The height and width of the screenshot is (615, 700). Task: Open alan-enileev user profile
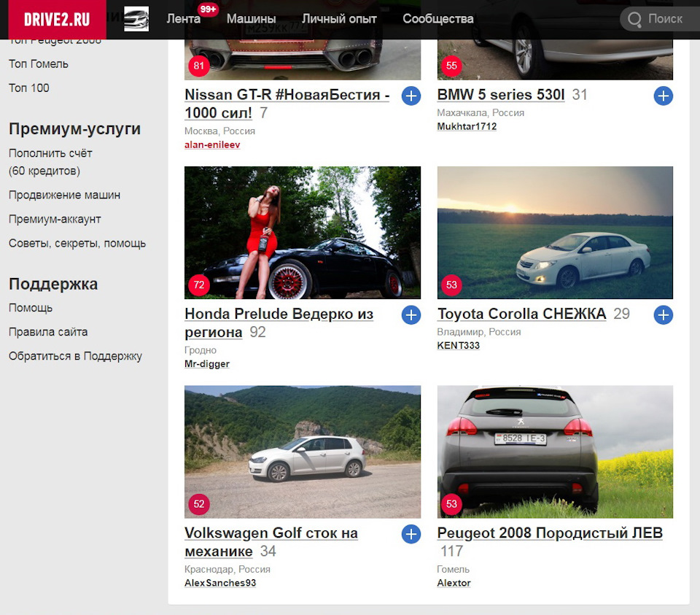[x=212, y=144]
